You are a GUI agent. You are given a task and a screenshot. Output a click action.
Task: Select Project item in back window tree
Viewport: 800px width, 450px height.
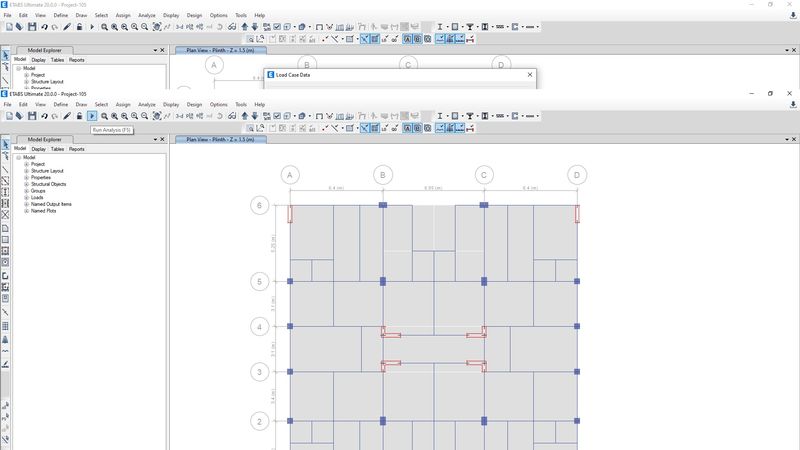coord(38,75)
